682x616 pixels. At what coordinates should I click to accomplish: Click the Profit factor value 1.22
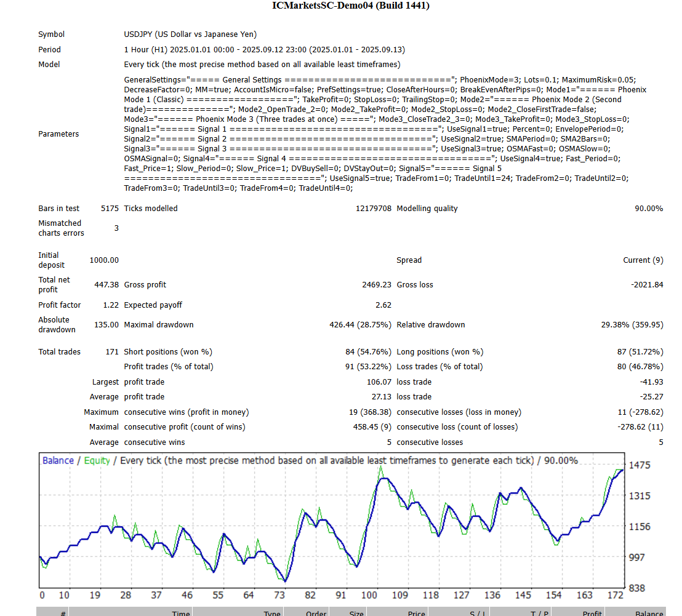[111, 305]
